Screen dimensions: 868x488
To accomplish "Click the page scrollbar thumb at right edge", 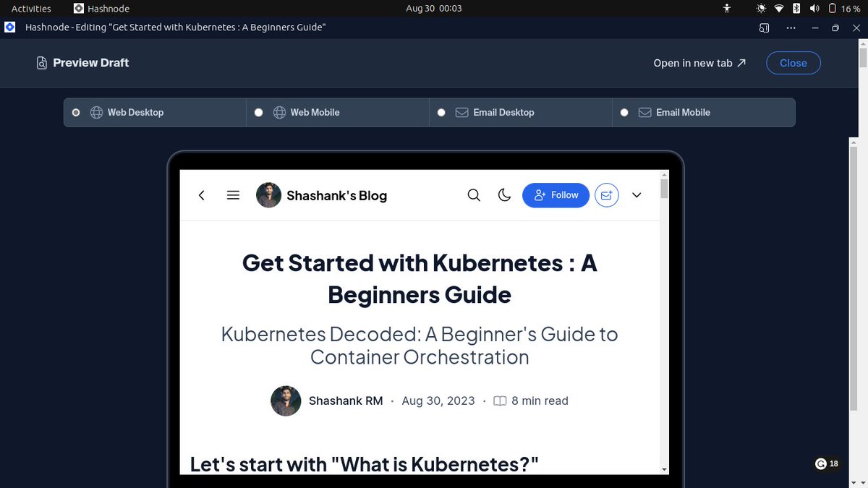I will coord(863,56).
